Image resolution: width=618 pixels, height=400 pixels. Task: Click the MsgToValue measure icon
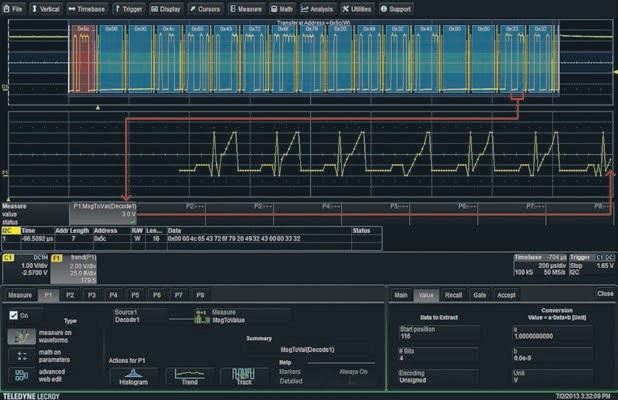tap(201, 316)
